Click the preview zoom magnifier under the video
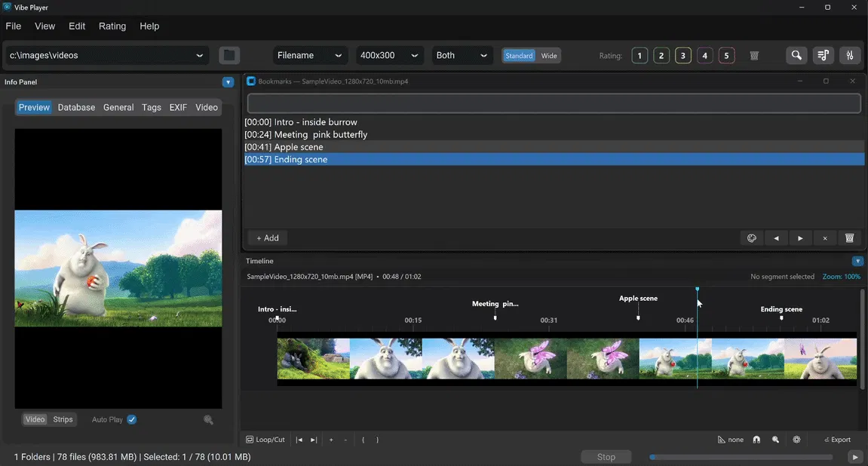 pos(208,419)
